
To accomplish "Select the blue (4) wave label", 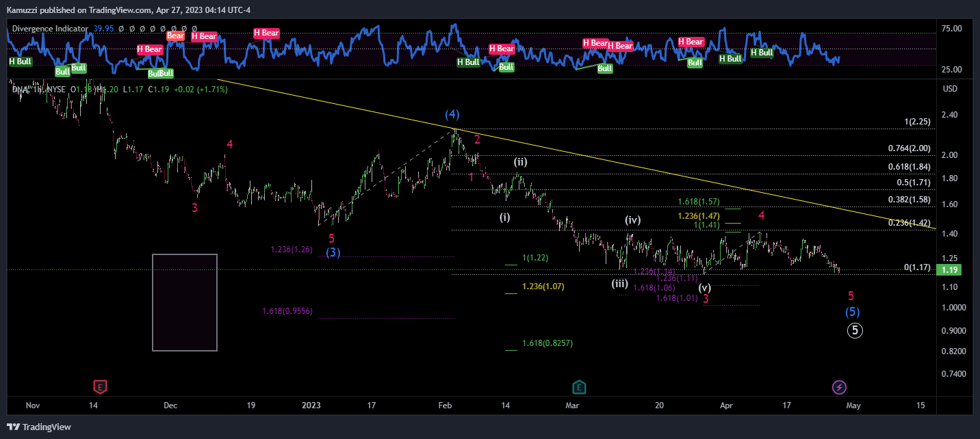I will point(452,114).
